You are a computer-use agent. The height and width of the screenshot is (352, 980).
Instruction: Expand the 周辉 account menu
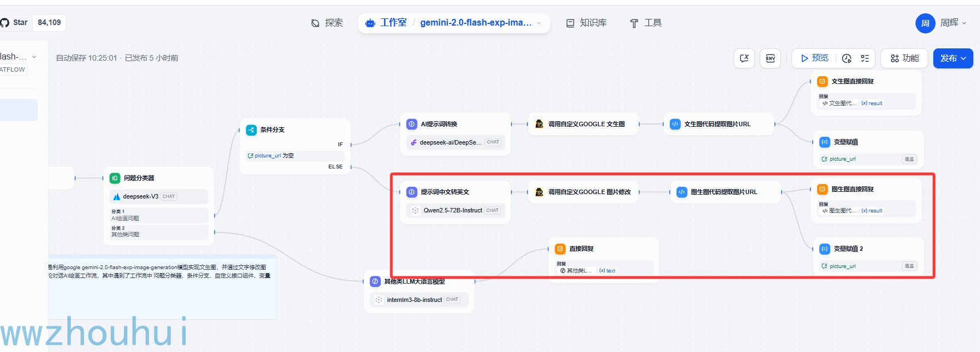click(953, 23)
